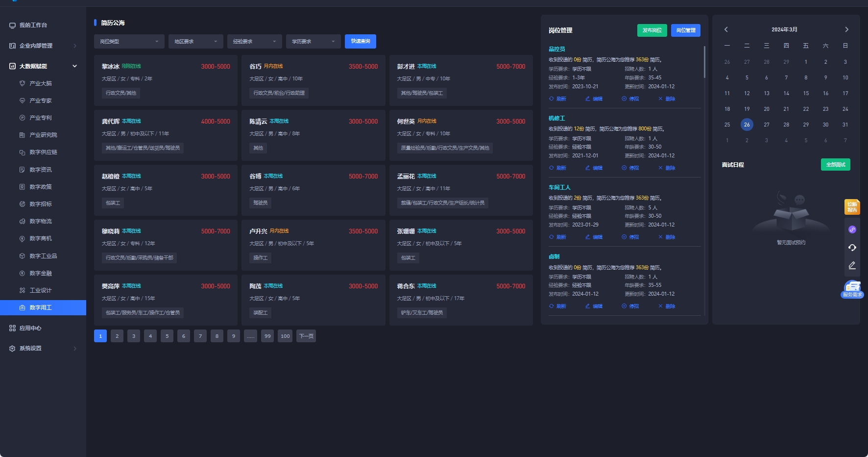868x457 pixels.
Task: Click the 下一页 pagination button
Action: pos(306,336)
